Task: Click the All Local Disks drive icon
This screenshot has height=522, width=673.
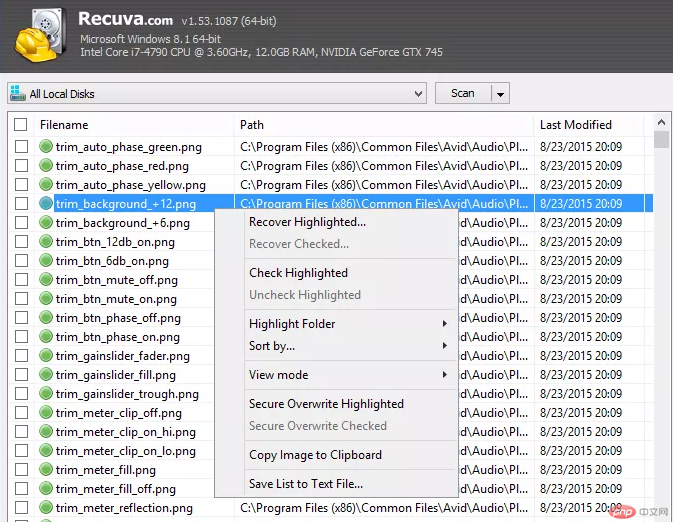Action: 18,93
